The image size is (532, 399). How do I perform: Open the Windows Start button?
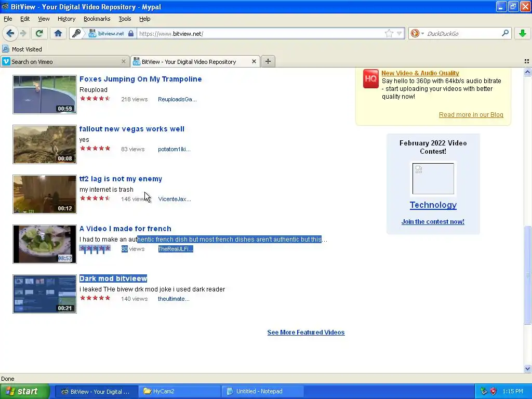pyautogui.click(x=24, y=392)
